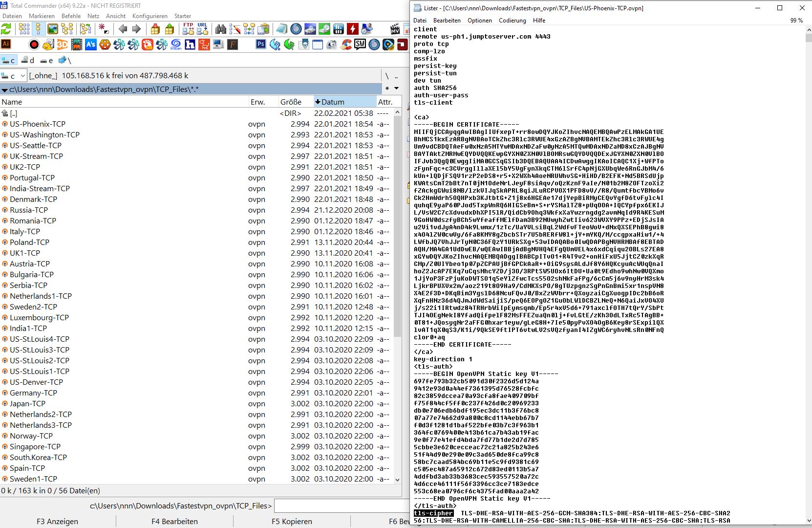Image resolution: width=812 pixels, height=528 pixels.
Task: Open the Dateien menu
Action: pos(12,16)
